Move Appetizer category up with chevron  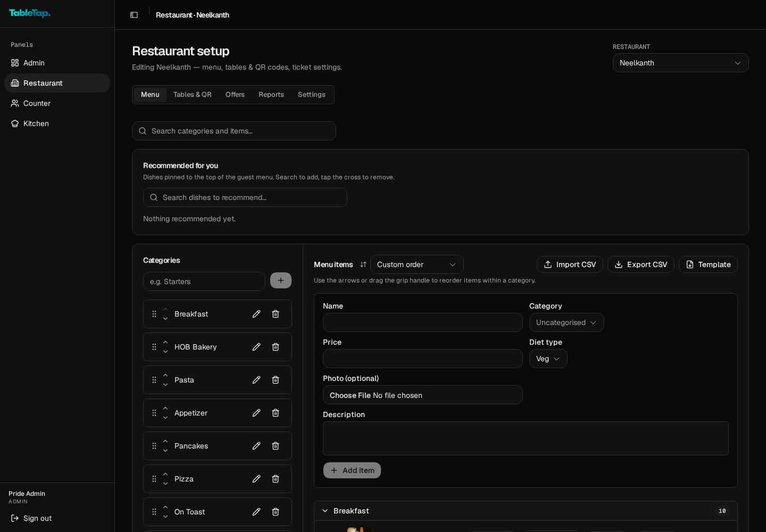(165, 408)
